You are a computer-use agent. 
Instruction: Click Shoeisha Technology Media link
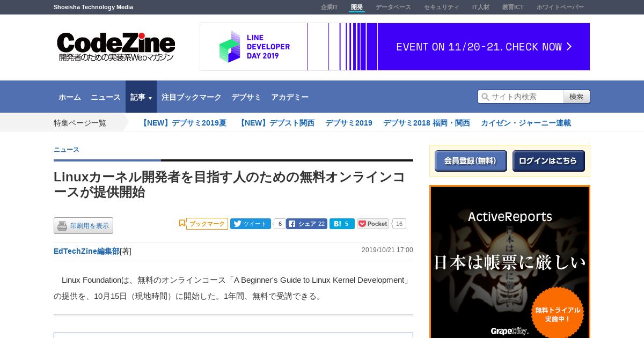93,7
